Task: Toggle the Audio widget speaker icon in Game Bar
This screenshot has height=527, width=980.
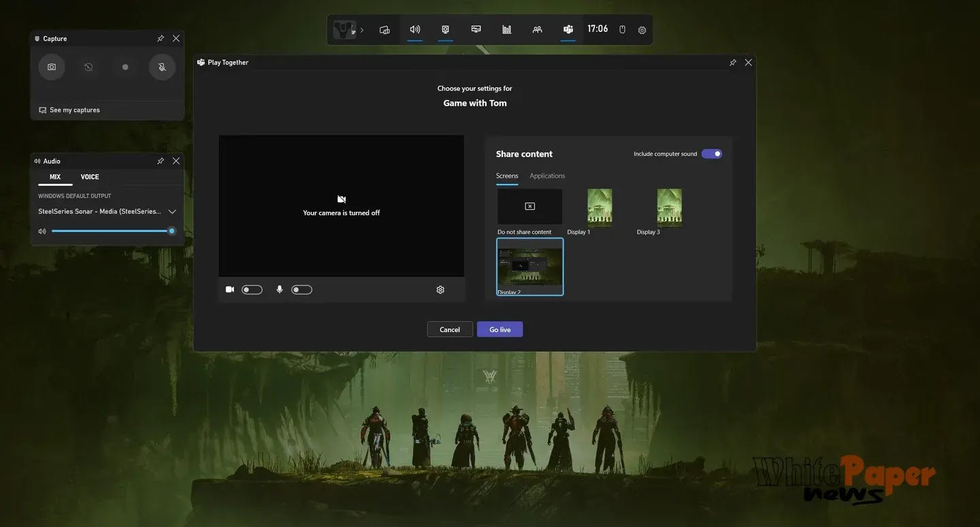Action: (415, 29)
